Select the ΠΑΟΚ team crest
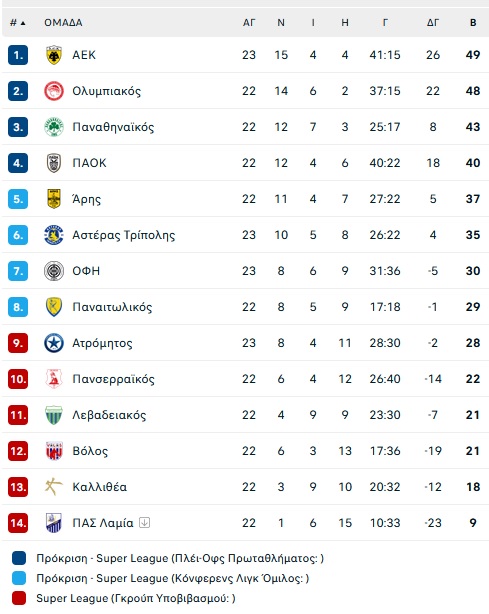 54,163
